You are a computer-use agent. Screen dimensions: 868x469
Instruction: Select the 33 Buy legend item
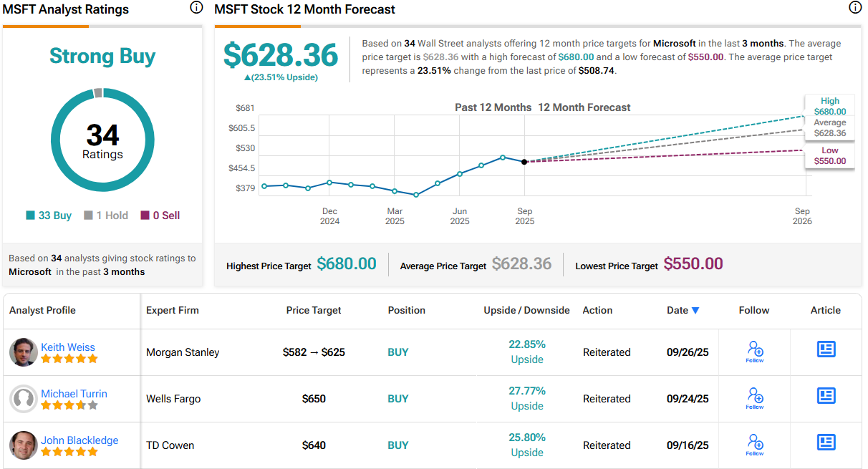click(x=49, y=216)
